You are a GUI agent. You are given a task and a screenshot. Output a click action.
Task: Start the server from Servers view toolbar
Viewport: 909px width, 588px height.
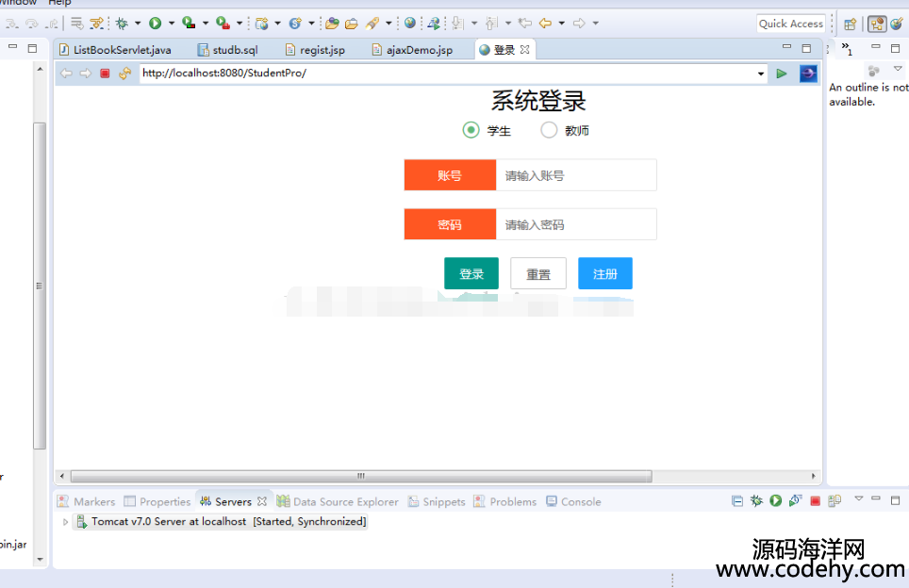tap(775, 501)
